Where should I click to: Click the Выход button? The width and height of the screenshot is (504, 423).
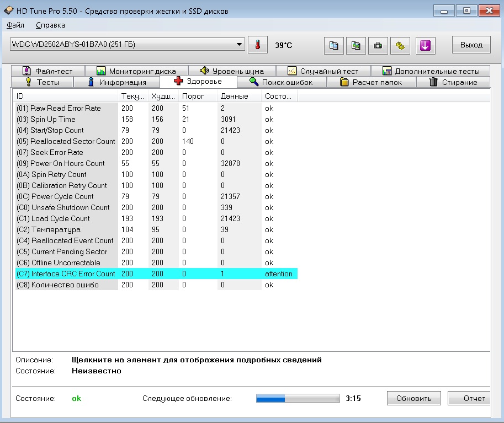coord(471,45)
